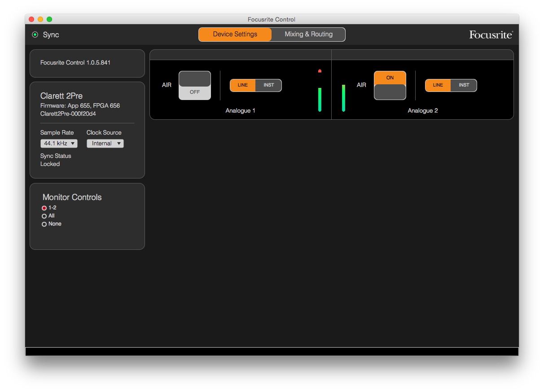
Task: Select INST input for Analogue 2
Action: click(x=464, y=85)
